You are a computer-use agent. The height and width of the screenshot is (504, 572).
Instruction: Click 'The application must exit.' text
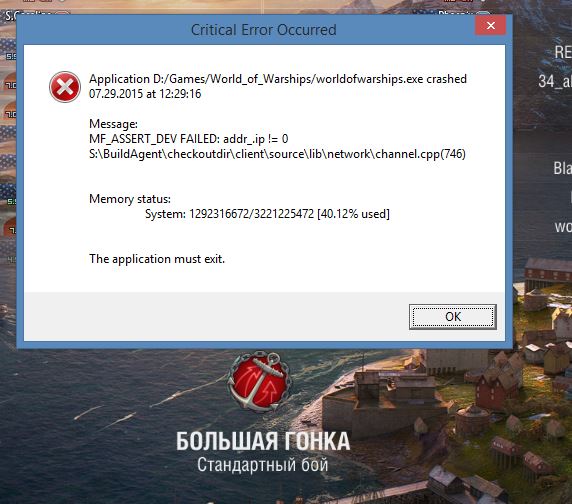click(157, 259)
